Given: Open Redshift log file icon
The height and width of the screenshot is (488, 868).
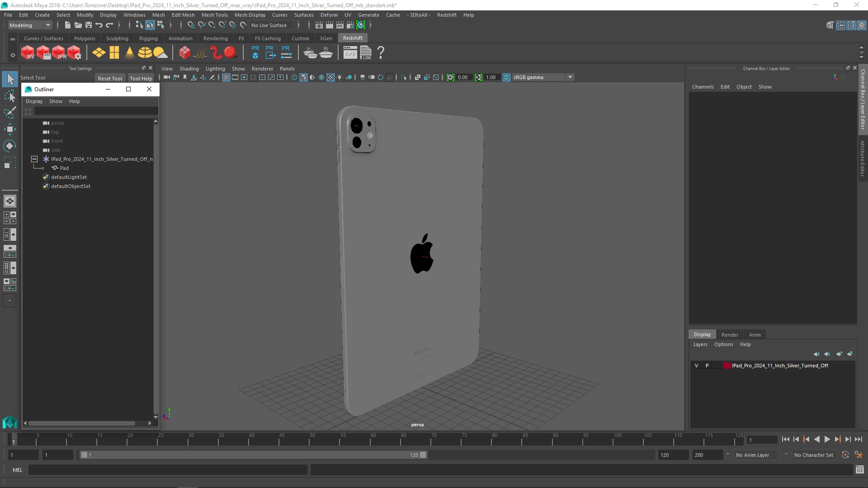Looking at the screenshot, I should click(366, 53).
